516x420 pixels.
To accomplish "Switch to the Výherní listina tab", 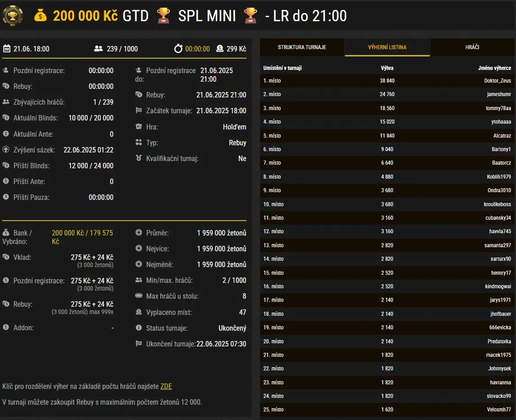I will 387,47.
